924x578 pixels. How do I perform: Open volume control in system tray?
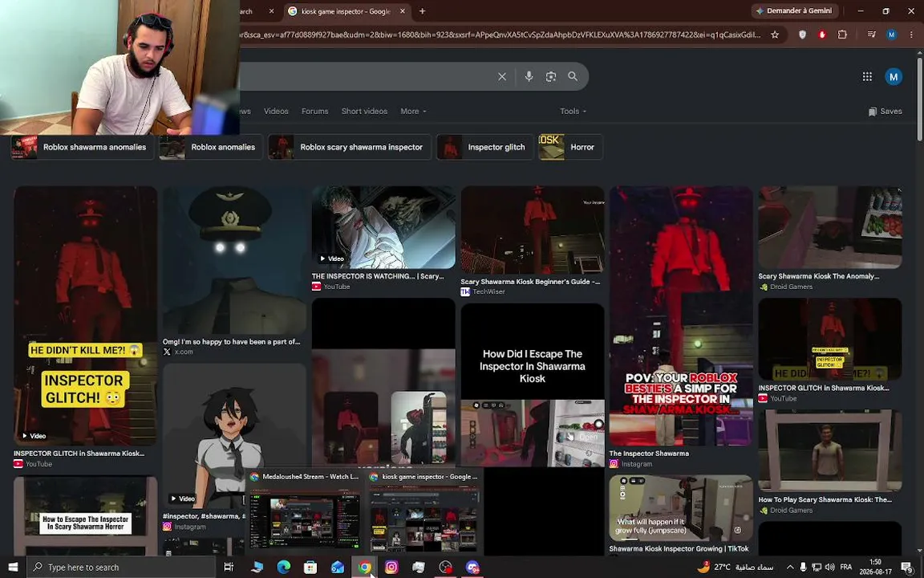click(x=829, y=568)
